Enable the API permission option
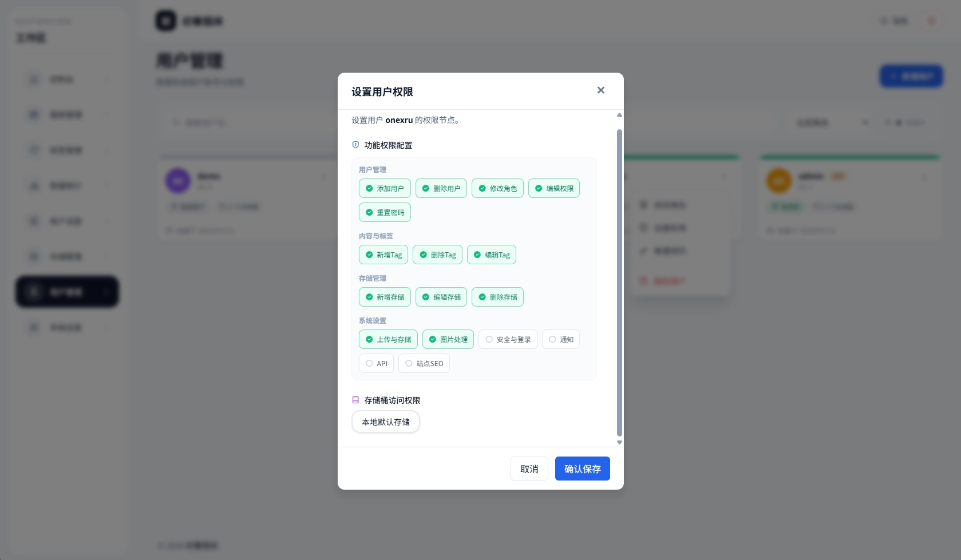961x560 pixels. [x=376, y=364]
